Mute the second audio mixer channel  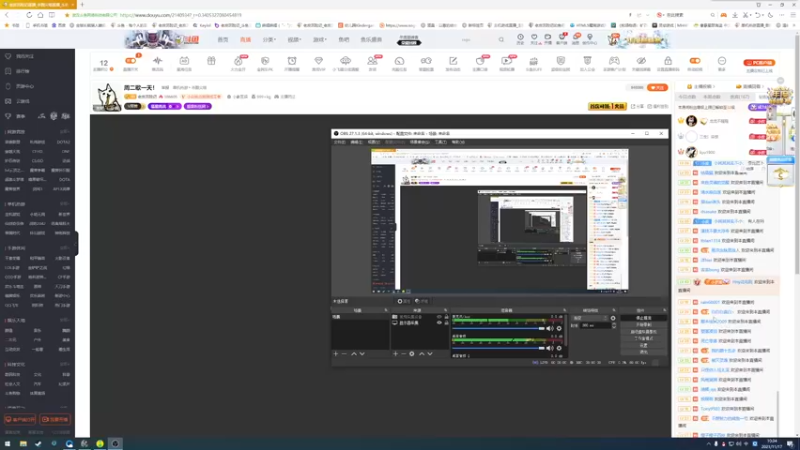point(550,348)
